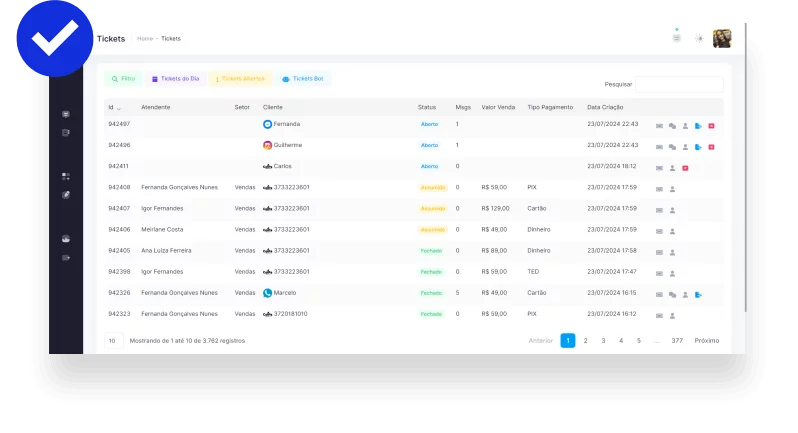
Task: Open the sidebar grid-plus dashboard icon
Action: [66, 176]
